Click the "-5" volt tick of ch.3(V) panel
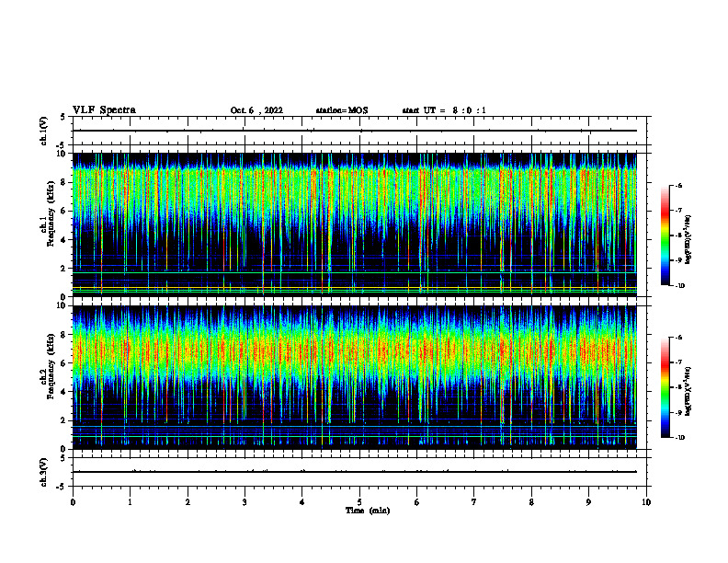The width and height of the screenshot is (728, 563). (61, 487)
